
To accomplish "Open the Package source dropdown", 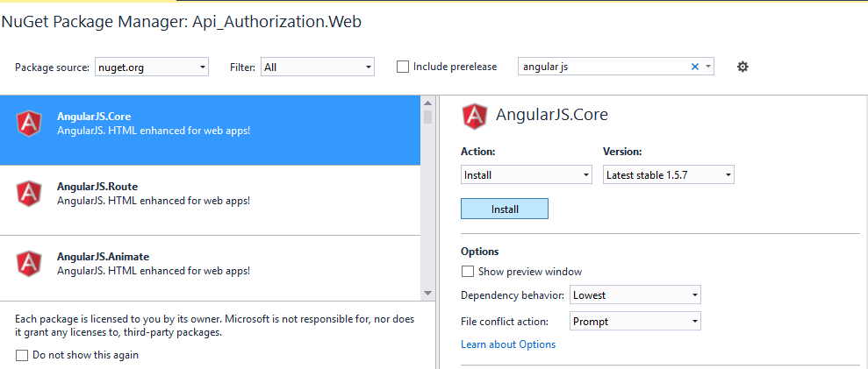I will (x=152, y=67).
